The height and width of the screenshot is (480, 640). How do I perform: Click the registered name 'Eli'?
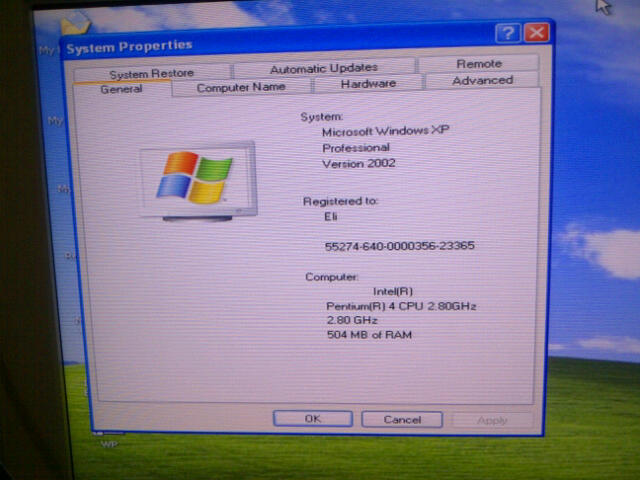(x=331, y=216)
